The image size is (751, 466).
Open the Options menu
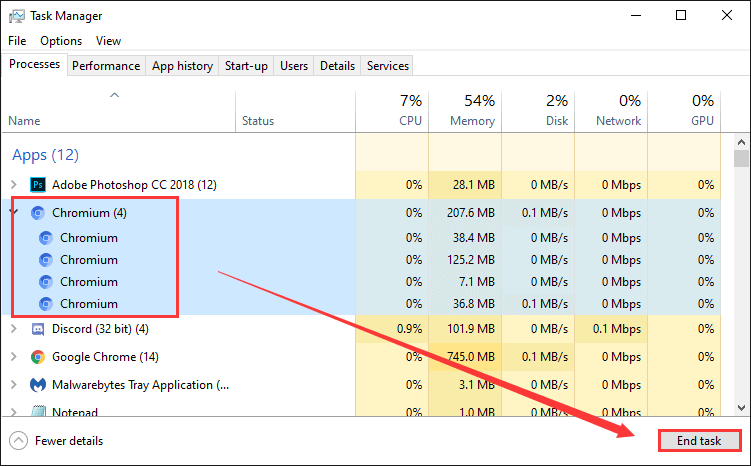61,41
